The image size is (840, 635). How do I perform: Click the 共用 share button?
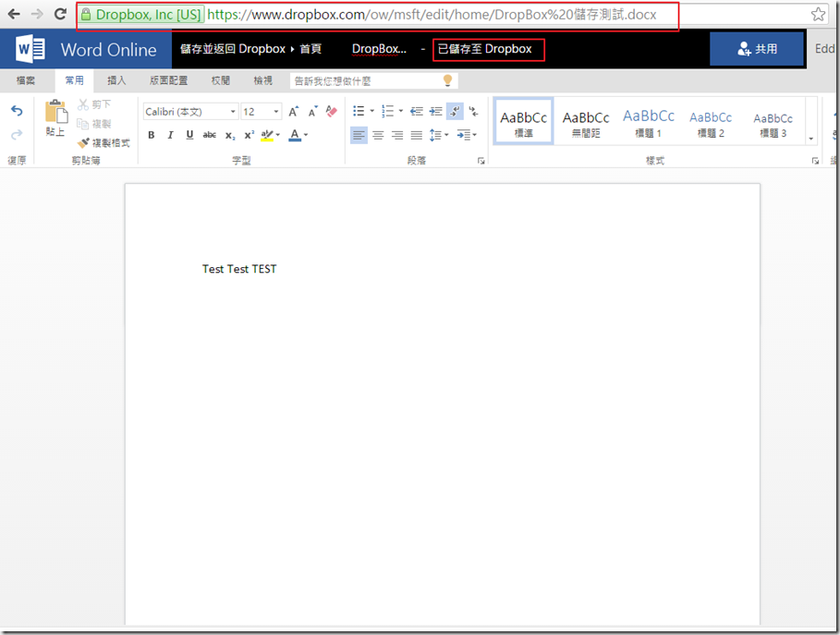pyautogui.click(x=757, y=49)
